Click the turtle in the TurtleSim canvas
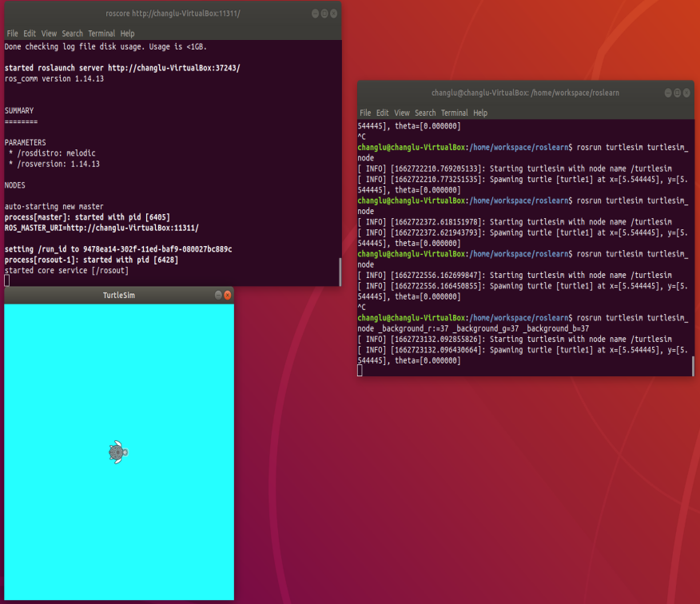This screenshot has height=604, width=700. tap(118, 452)
